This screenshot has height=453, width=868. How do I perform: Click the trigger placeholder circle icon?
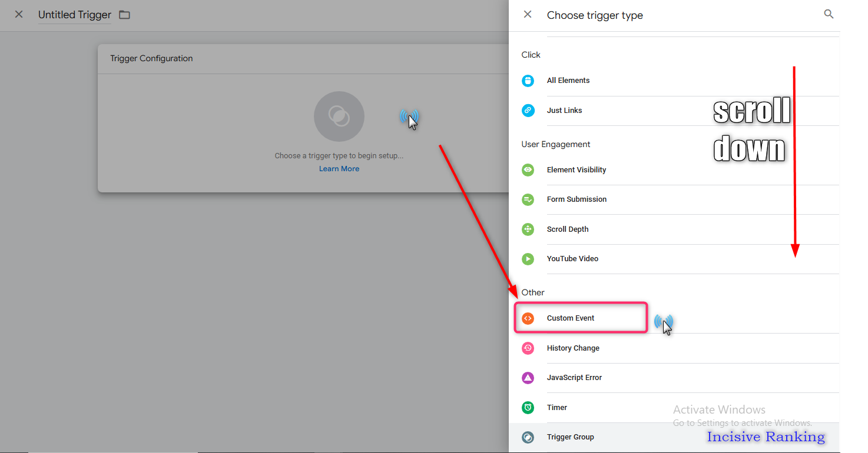339,116
